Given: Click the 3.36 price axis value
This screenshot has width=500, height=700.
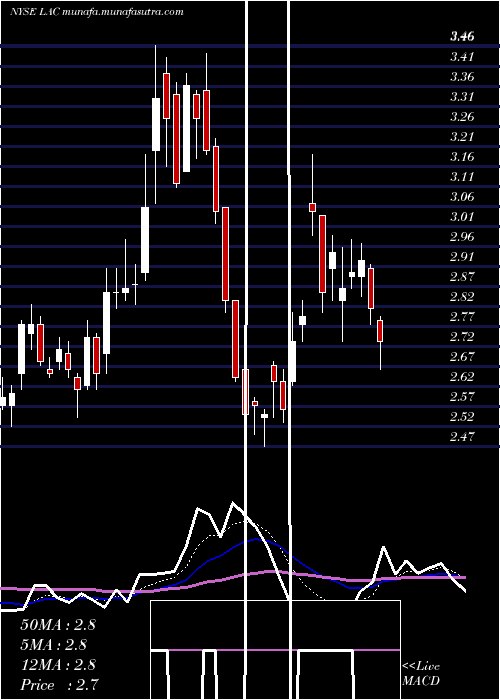Looking at the screenshot, I should (462, 77).
